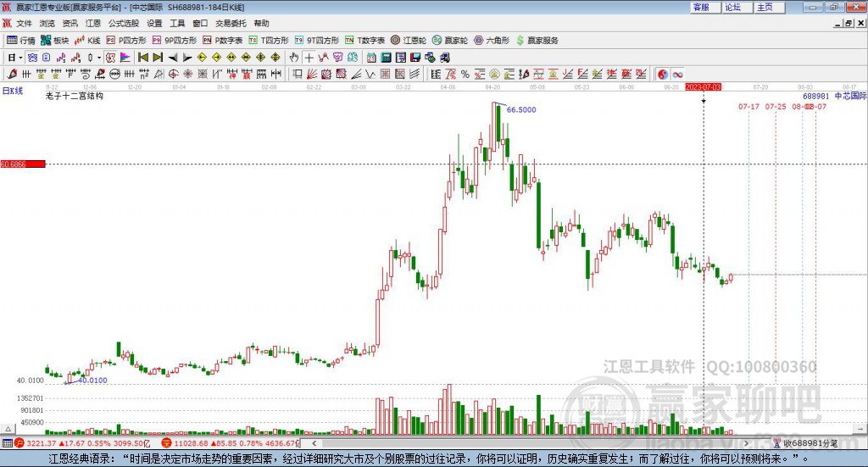This screenshot has height=467, width=868.
Task: Expand the candlestick style dropdown arrow
Action: click(x=99, y=58)
